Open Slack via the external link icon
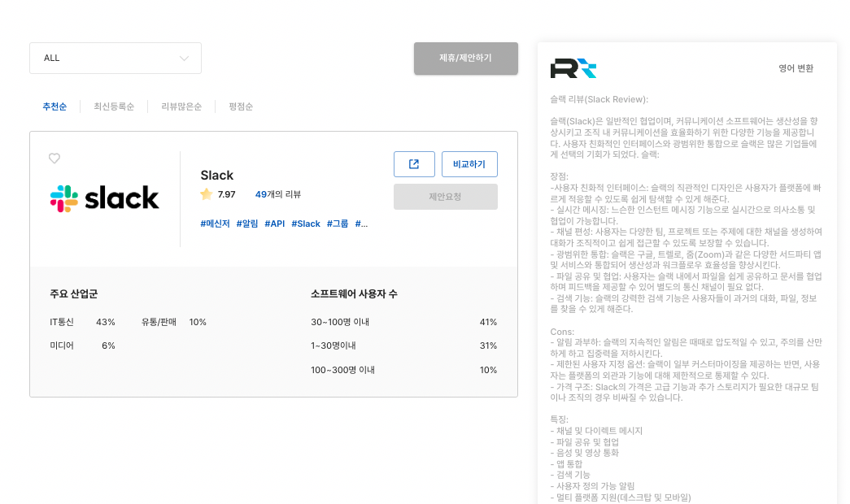The height and width of the screenshot is (504, 850). point(414,164)
